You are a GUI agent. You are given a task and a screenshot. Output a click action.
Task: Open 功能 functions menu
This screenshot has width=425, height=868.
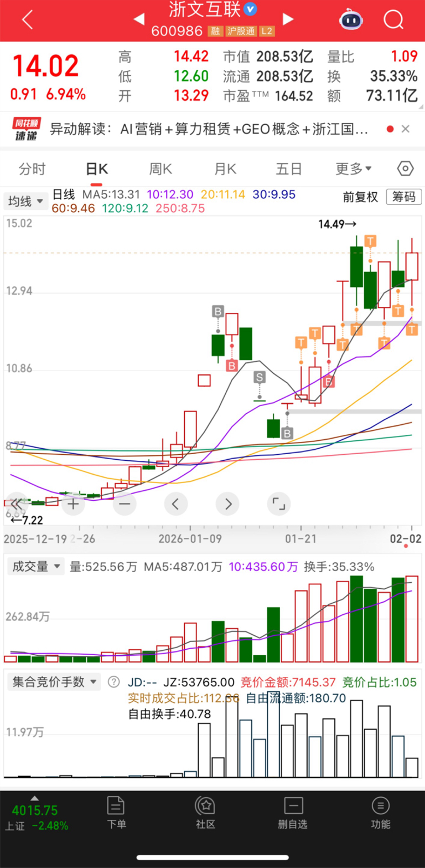coord(381,813)
